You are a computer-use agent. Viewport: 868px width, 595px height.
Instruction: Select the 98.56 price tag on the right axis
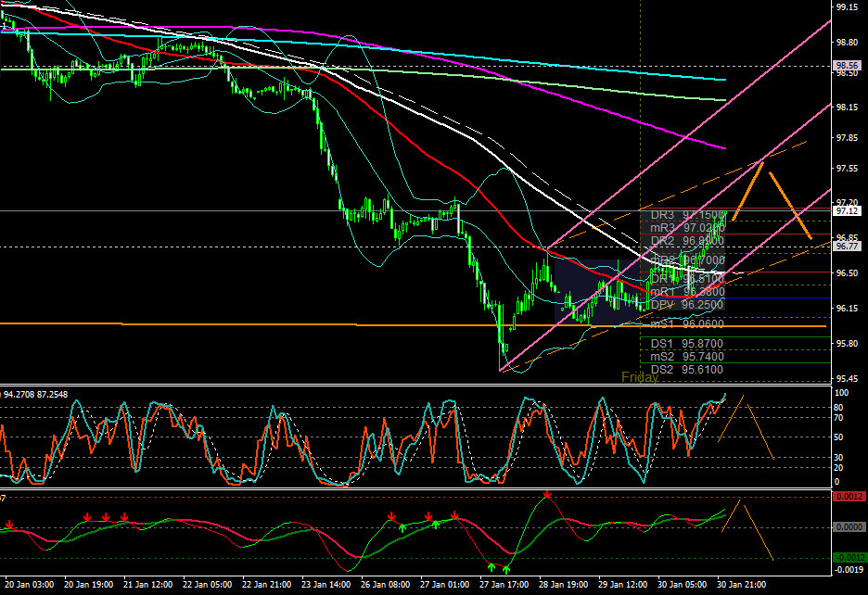[x=847, y=65]
